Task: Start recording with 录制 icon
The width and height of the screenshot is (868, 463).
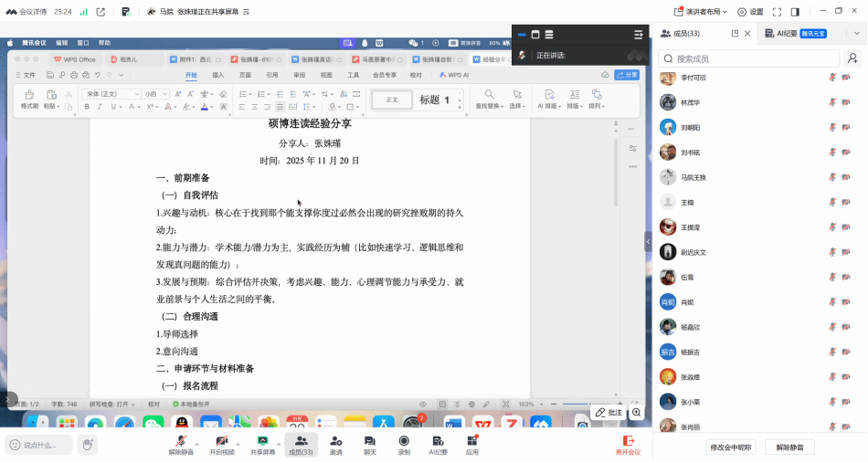Action: point(404,440)
